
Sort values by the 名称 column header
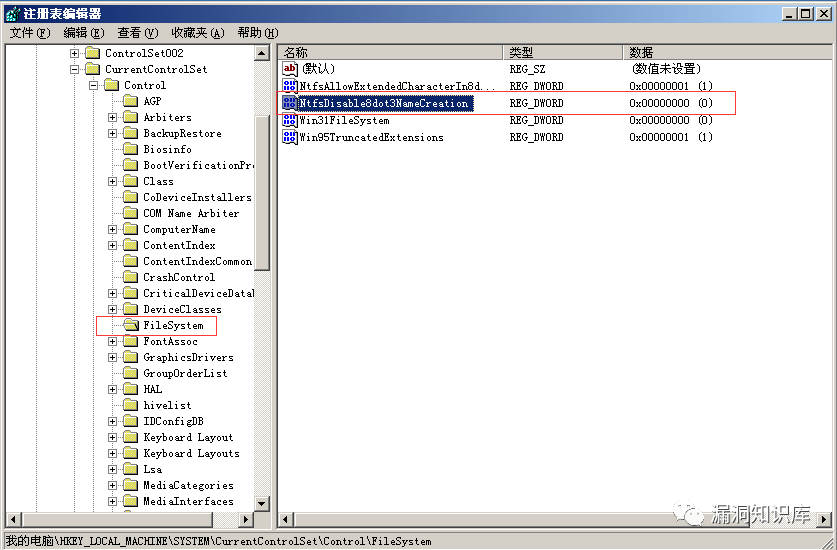[x=390, y=52]
